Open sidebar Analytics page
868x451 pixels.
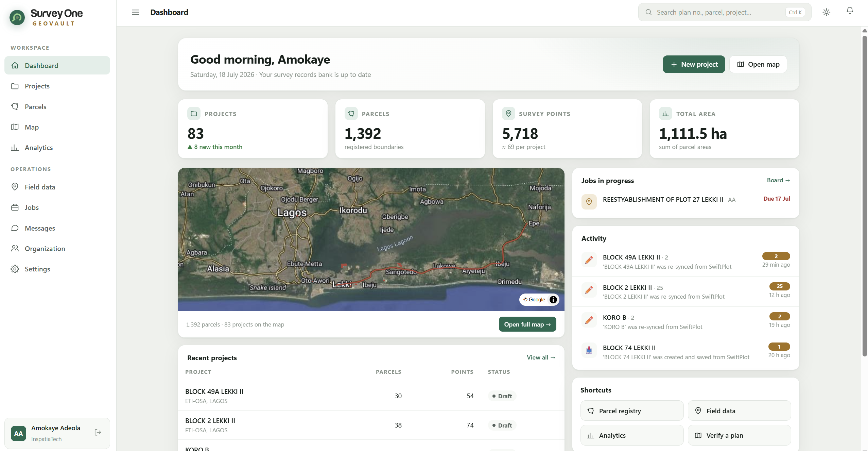click(x=57, y=148)
